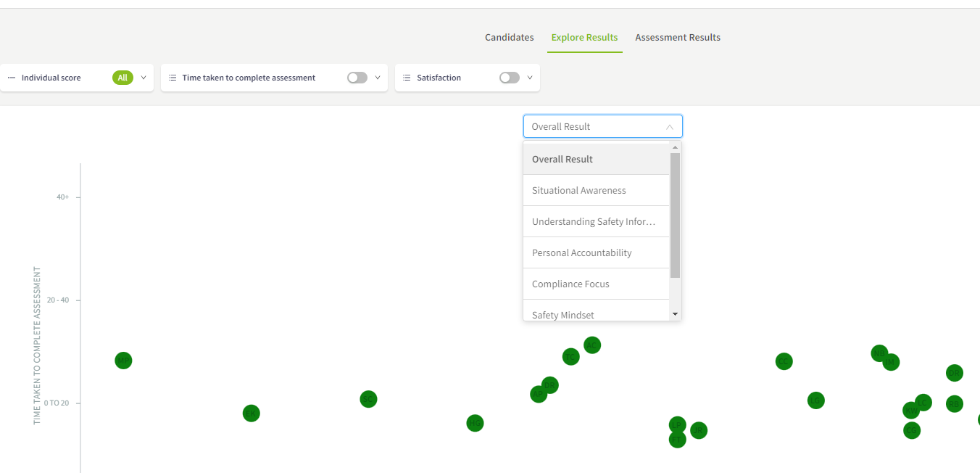
Task: Click the LG candidate marker
Action: (x=815, y=400)
